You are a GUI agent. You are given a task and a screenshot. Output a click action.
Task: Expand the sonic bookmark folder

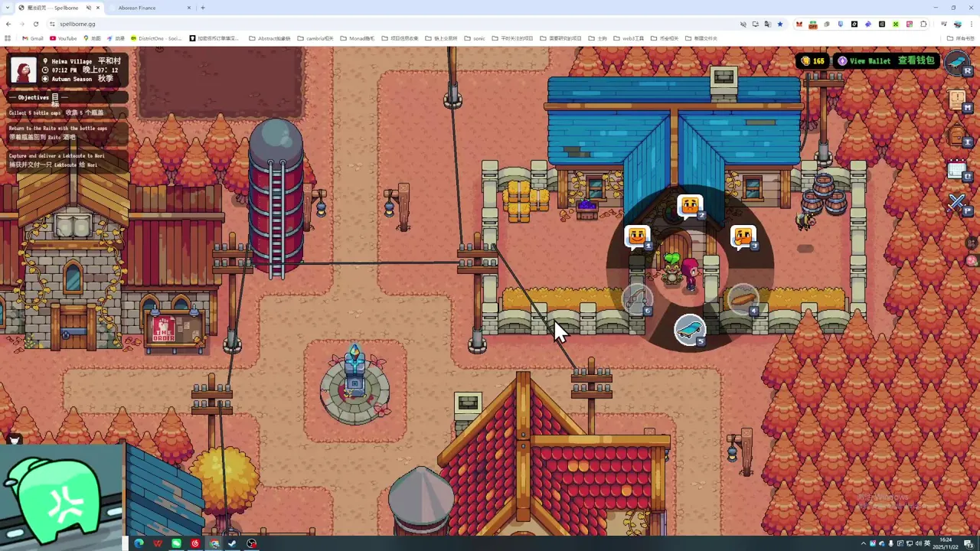[475, 38]
